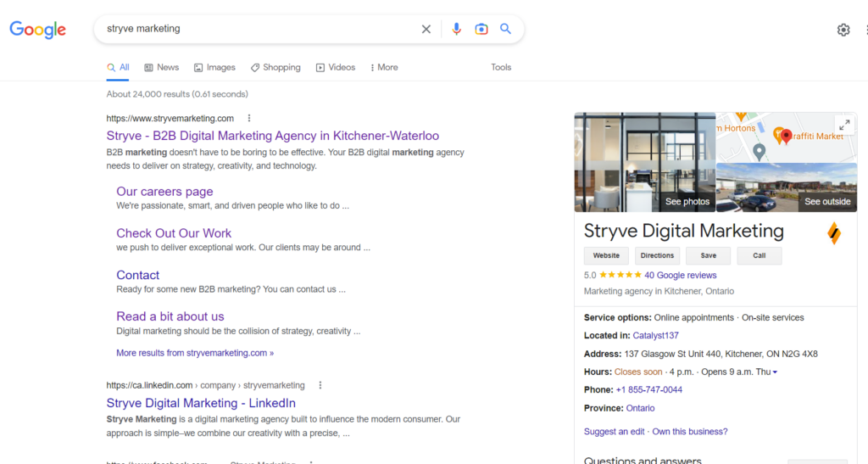Open the More search options menu
Viewport: 868px width, 464px height.
point(384,68)
